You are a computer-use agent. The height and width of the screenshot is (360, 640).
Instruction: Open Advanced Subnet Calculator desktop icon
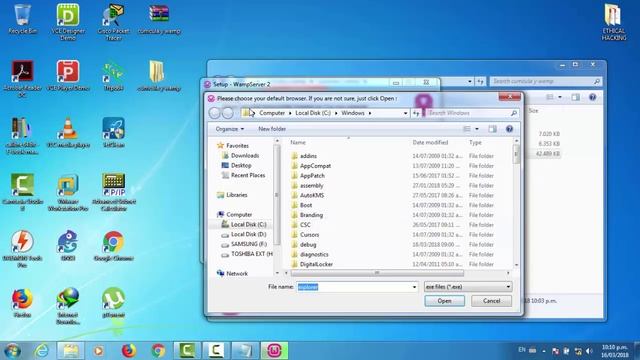pyautogui.click(x=114, y=192)
